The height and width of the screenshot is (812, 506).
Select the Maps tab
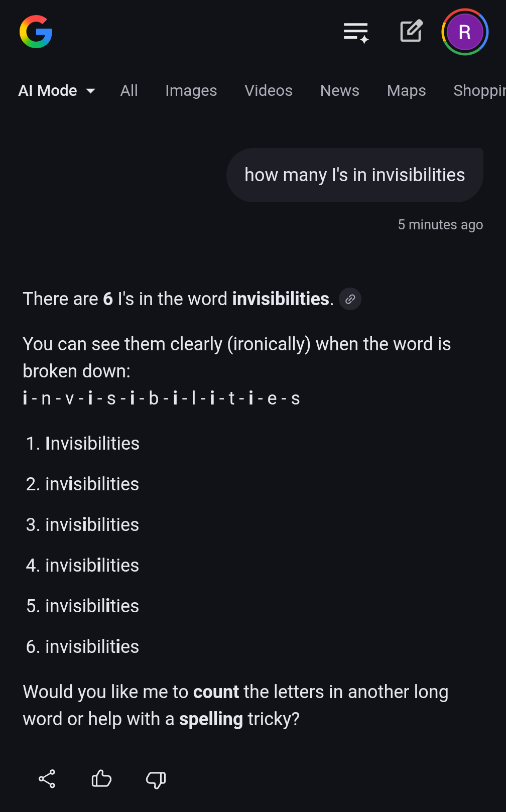point(406,91)
